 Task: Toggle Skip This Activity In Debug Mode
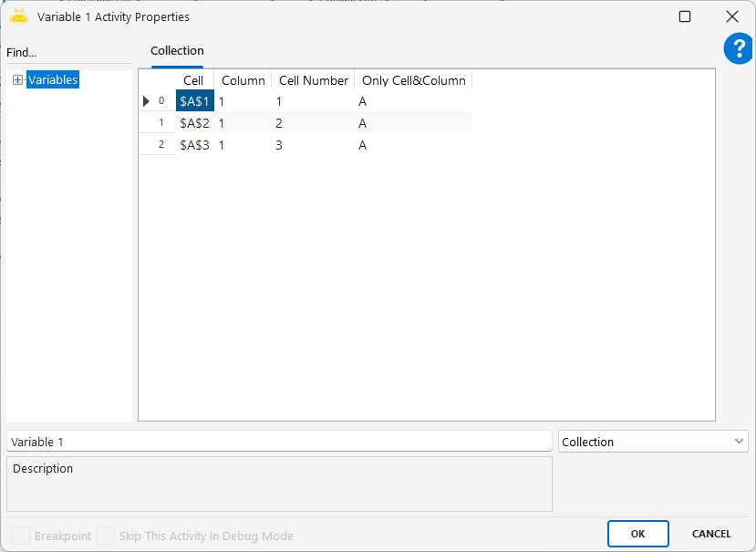click(106, 536)
